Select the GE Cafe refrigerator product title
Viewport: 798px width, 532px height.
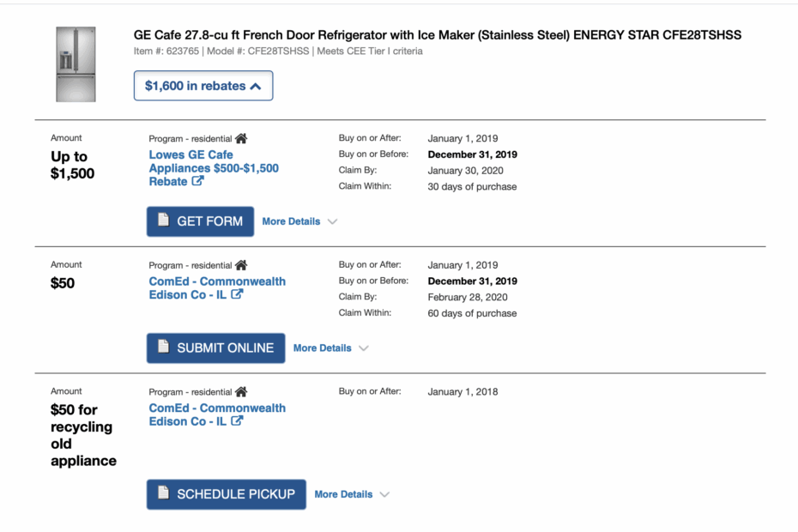[436, 35]
